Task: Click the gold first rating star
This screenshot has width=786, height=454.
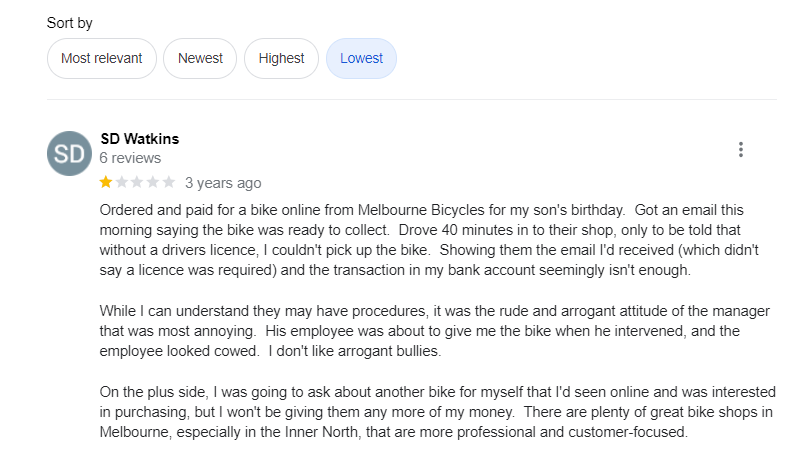Action: tap(106, 182)
